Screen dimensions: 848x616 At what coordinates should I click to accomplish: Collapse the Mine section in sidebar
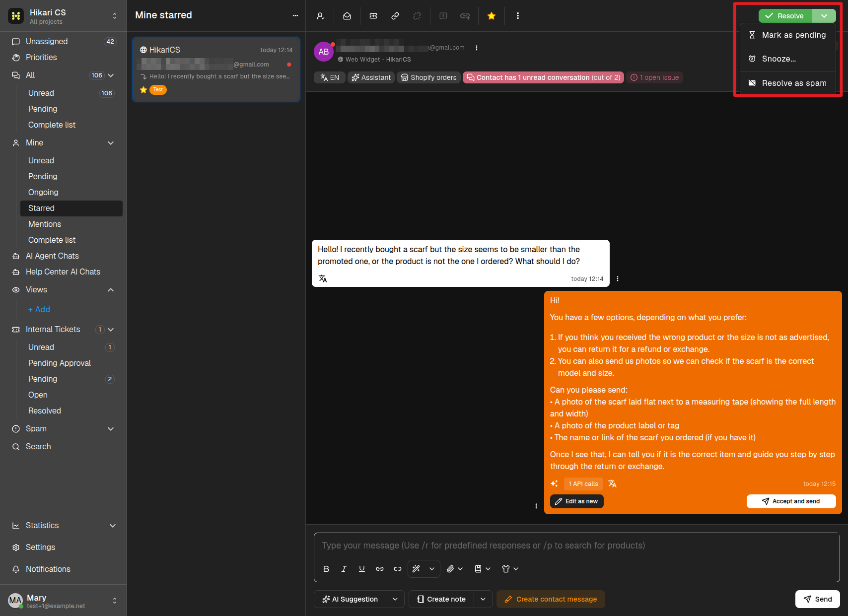(x=111, y=143)
